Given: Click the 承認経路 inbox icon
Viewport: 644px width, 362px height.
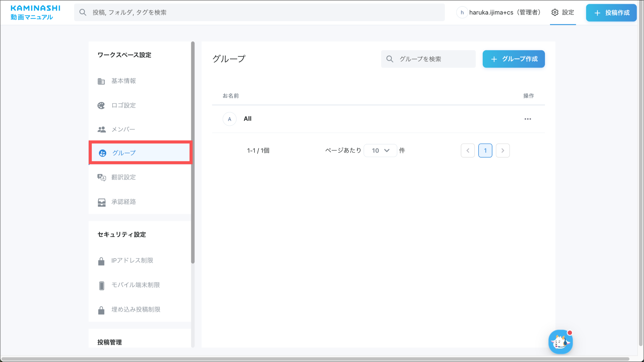Looking at the screenshot, I should [x=102, y=202].
